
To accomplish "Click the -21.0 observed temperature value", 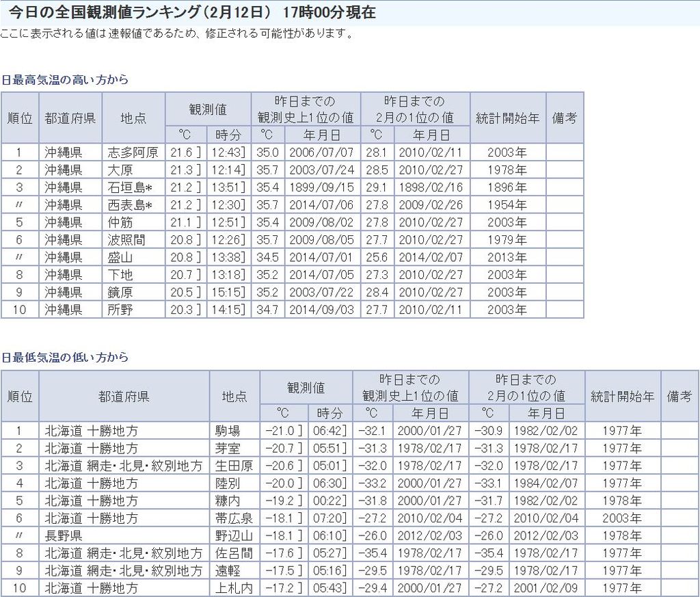I will pyautogui.click(x=281, y=431).
